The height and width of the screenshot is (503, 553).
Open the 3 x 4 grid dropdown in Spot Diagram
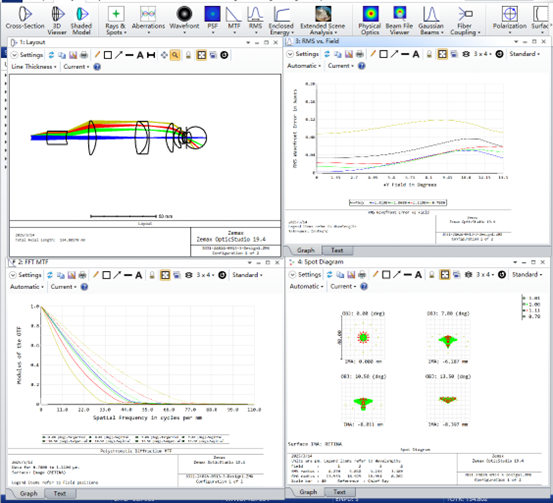(x=484, y=275)
